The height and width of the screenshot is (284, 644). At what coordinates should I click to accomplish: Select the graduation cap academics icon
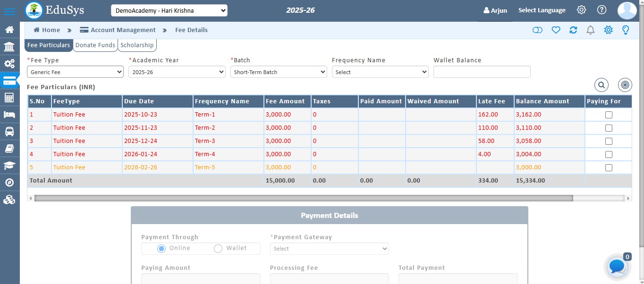tap(9, 165)
